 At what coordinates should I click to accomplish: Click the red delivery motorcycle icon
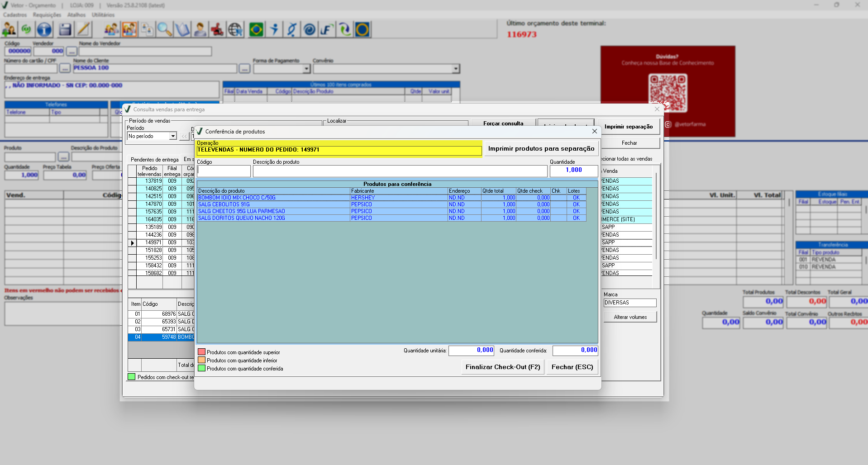(x=217, y=30)
